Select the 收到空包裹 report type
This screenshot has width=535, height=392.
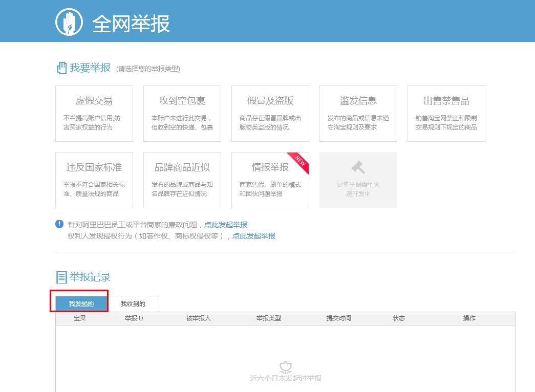[x=182, y=113]
